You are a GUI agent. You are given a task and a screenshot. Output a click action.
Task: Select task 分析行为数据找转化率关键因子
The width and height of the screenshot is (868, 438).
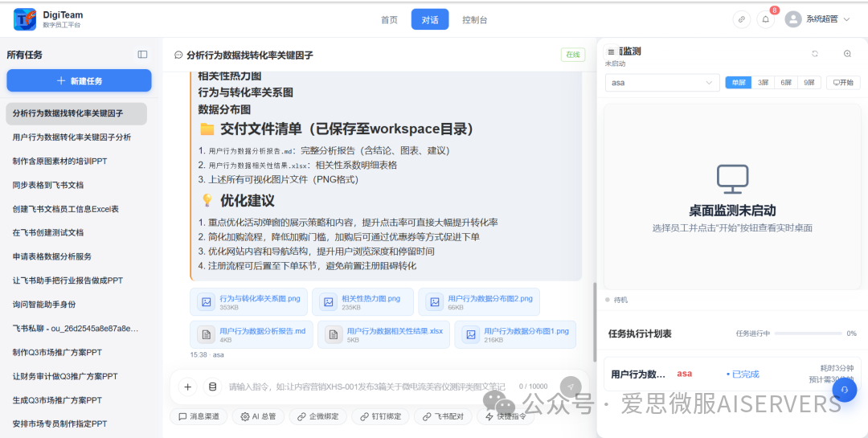76,113
